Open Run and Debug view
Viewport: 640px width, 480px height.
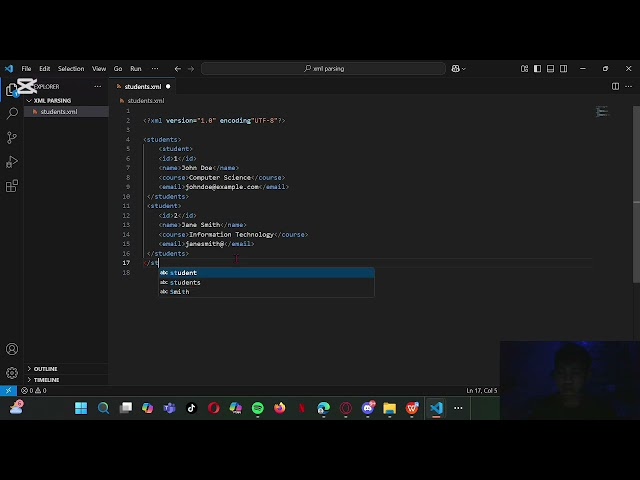click(x=12, y=162)
